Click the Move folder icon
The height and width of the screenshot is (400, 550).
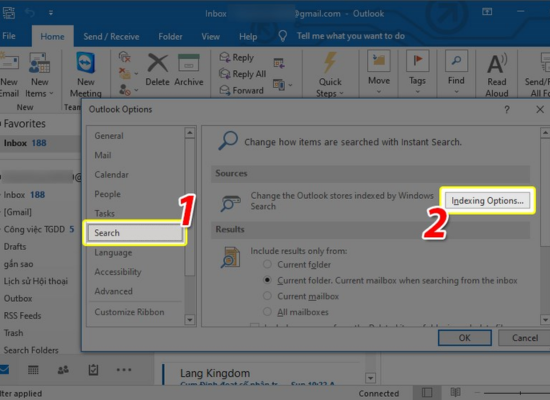[379, 62]
